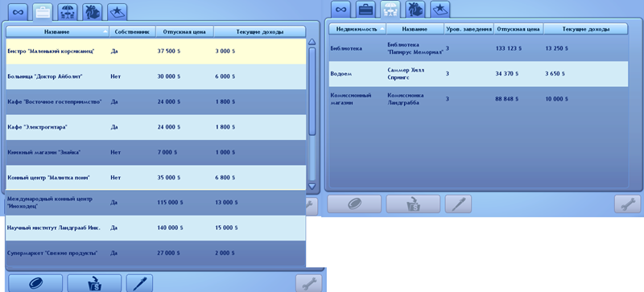This screenshot has height=292, width=644.
Task: Open the briefcase tab above the Недвижимость list
Action: pos(366,9)
